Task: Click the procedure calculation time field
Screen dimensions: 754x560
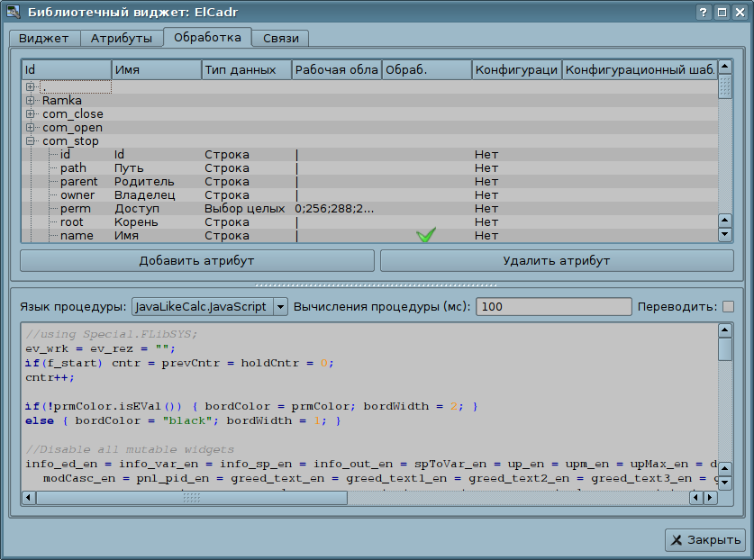Action: [x=553, y=307]
